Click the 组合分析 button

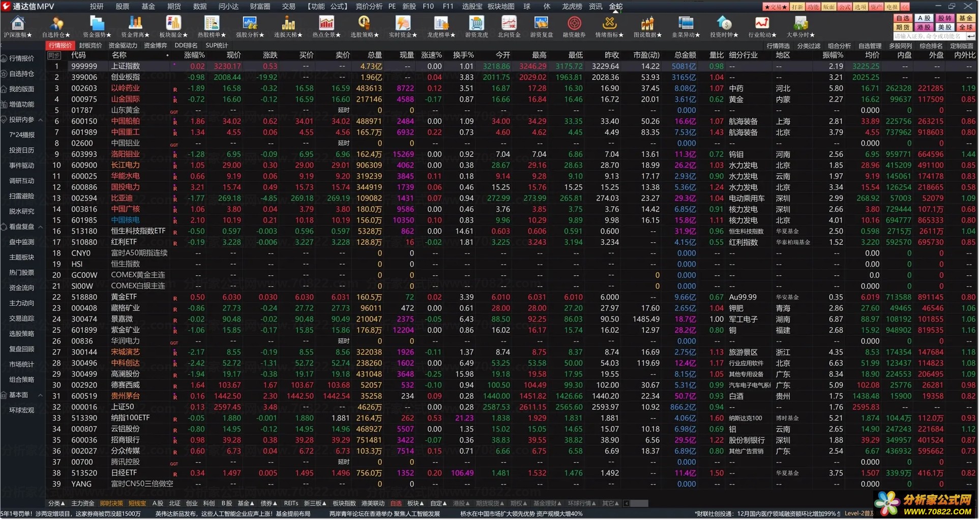click(x=839, y=46)
